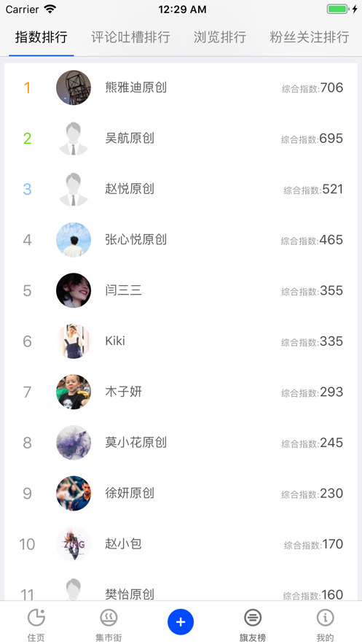The height and width of the screenshot is (644, 362).
Task: Open 张心悦原创's profile picture
Action: coord(74,240)
